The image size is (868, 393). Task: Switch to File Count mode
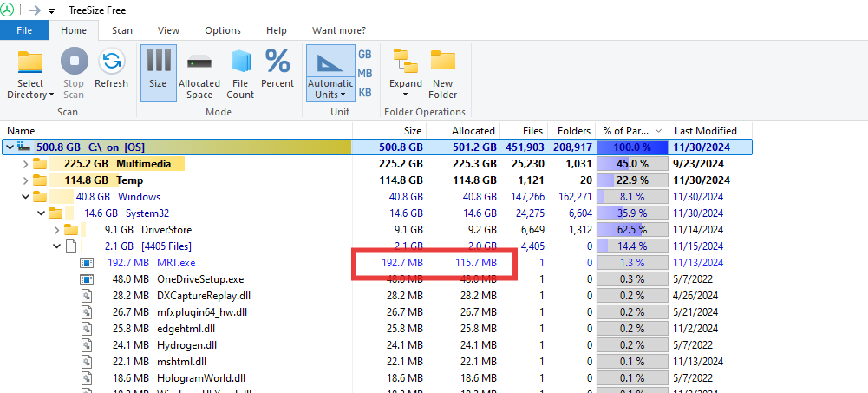[240, 74]
